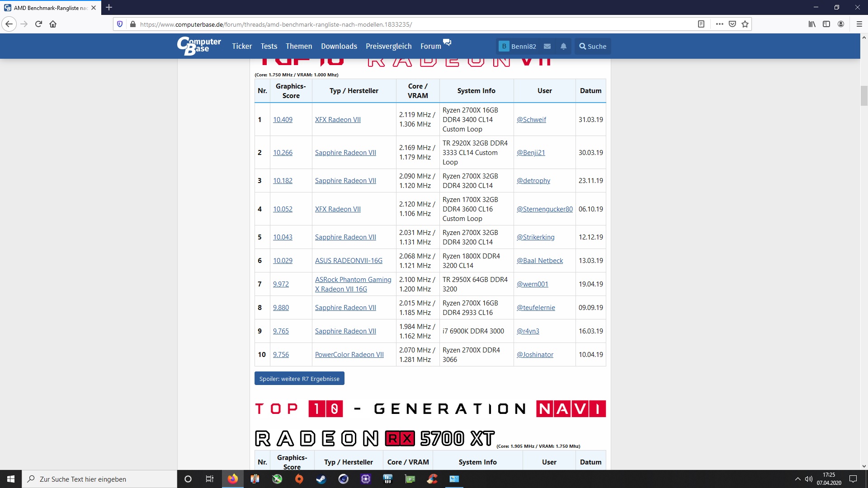
Task: Open Benni82 user account menu
Action: click(x=518, y=46)
